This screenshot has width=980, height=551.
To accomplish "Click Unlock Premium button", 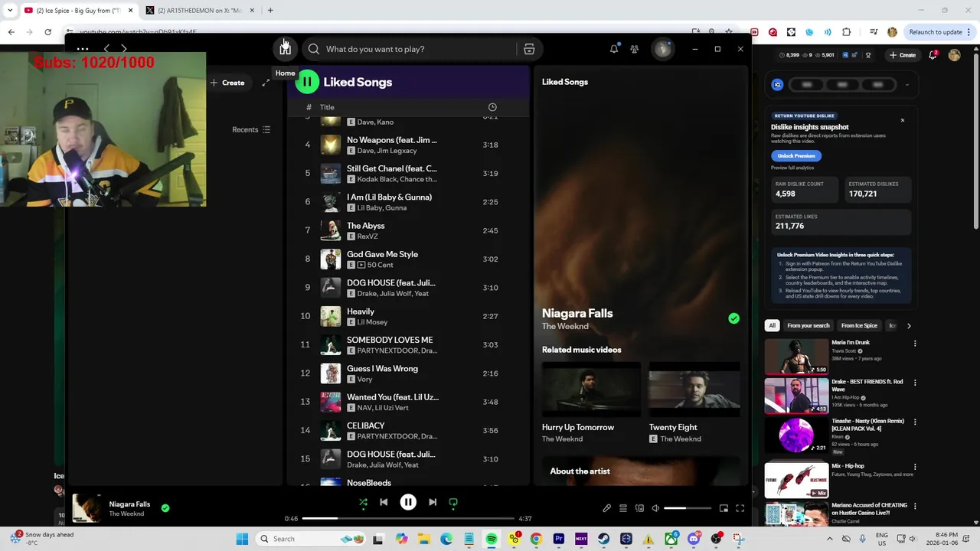I will point(796,155).
